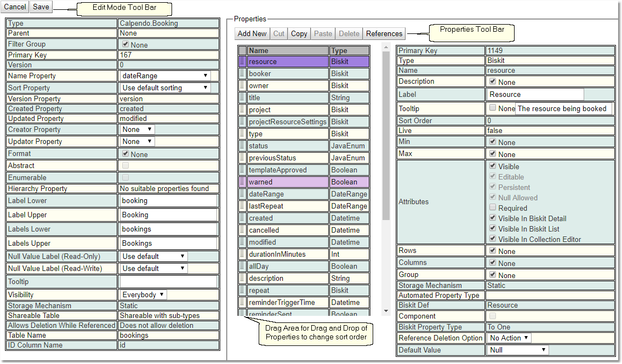622x364 pixels.
Task: Open Reference Deletion Option dropdown
Action: (509, 338)
